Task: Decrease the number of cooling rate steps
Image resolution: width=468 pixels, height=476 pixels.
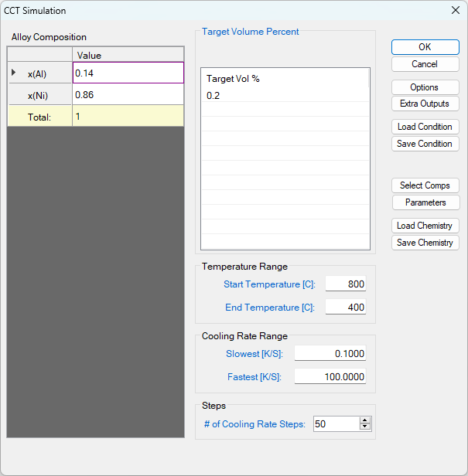Action: click(x=365, y=427)
